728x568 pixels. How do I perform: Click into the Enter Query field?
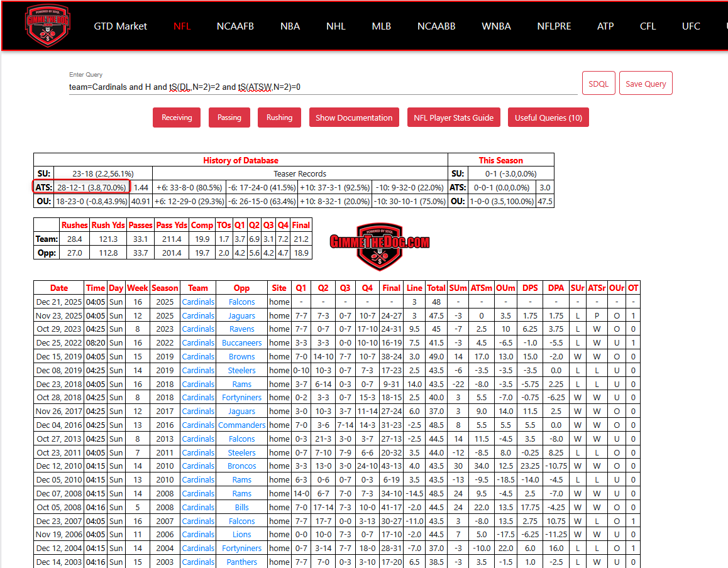click(x=323, y=87)
